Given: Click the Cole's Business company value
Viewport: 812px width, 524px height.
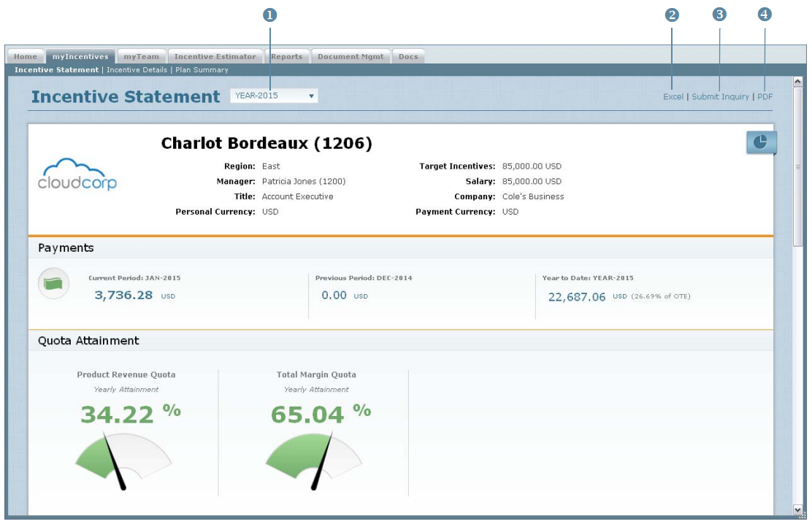Looking at the screenshot, I should click(533, 196).
